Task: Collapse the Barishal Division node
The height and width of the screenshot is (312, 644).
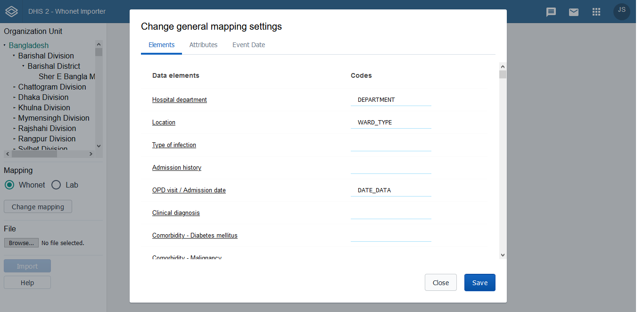Action: [14, 56]
